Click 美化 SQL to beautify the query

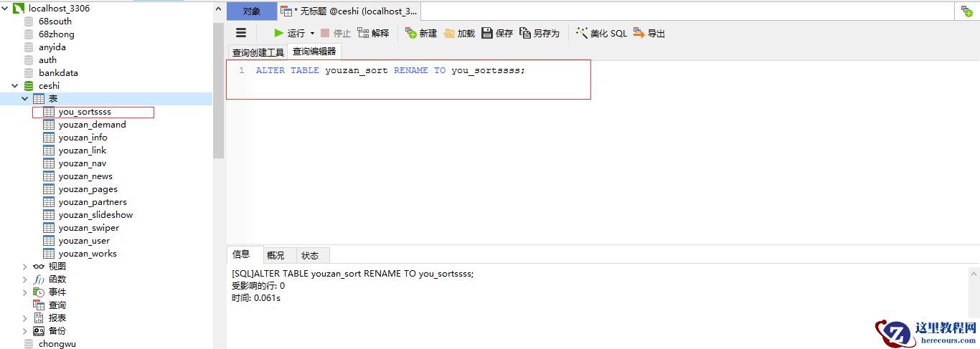601,33
